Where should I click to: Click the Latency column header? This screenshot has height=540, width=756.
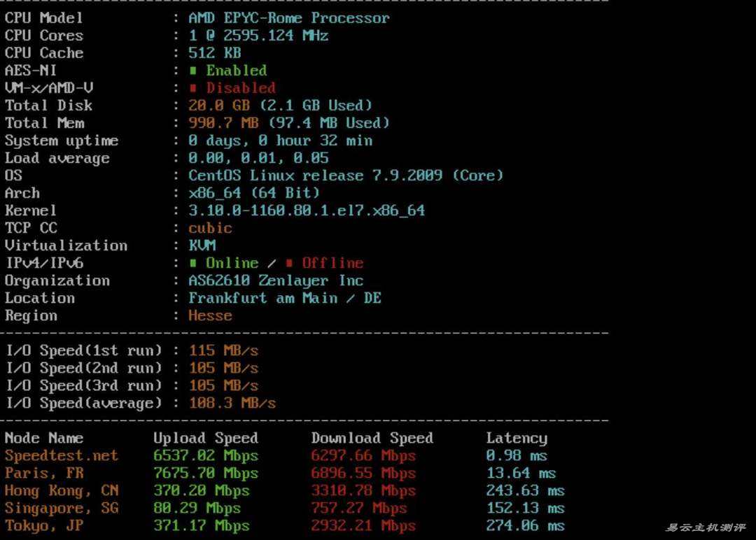click(517, 438)
